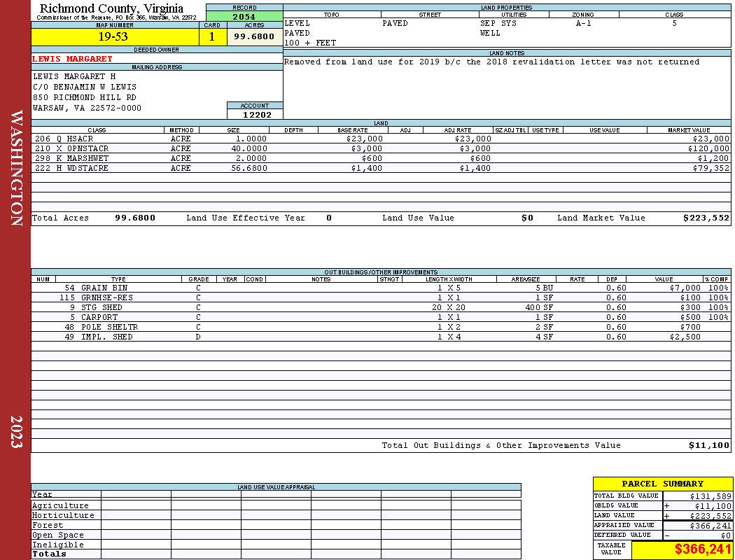Image resolution: width=735 pixels, height=560 pixels.
Task: Select land class row 206 Q HSACR
Action: tap(381, 139)
